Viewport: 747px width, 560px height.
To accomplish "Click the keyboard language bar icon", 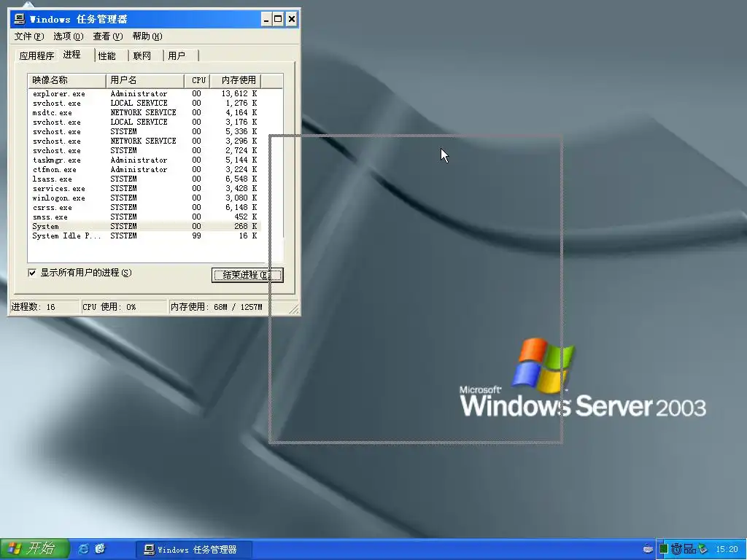I will click(x=648, y=549).
